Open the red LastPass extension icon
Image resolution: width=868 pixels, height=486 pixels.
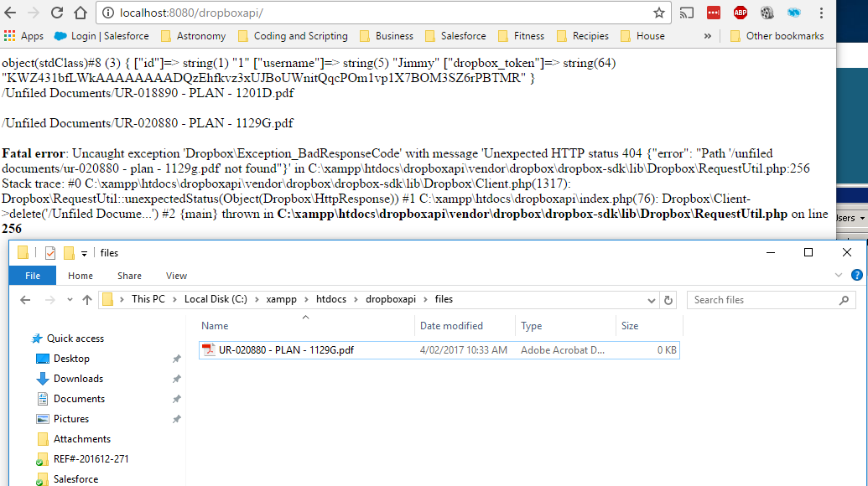click(714, 13)
